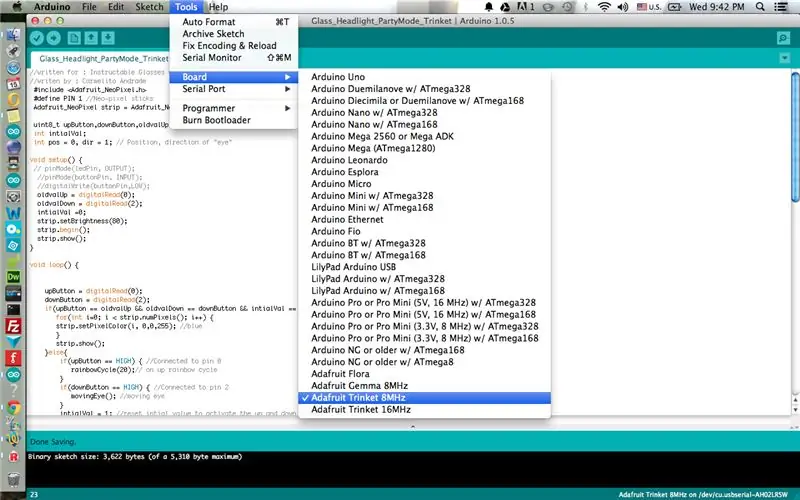800x500 pixels.
Task: Click the notification bell menu bar icon
Action: [x=489, y=7]
